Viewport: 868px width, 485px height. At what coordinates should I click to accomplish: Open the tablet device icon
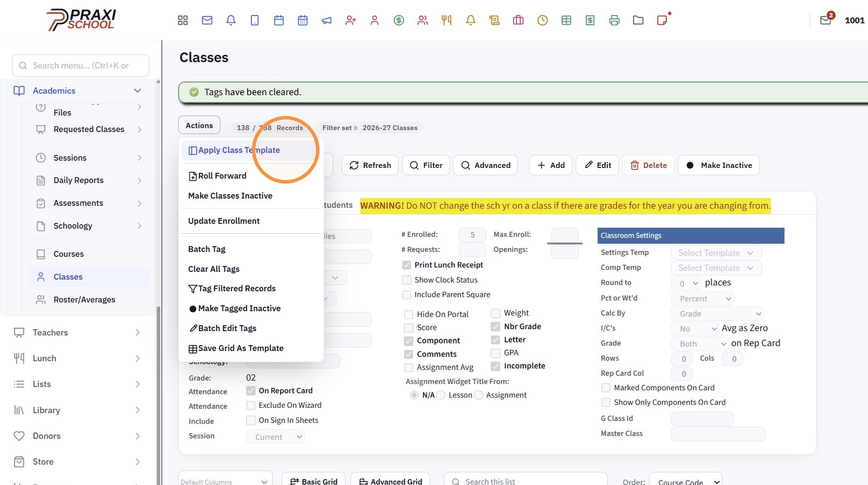tap(255, 20)
